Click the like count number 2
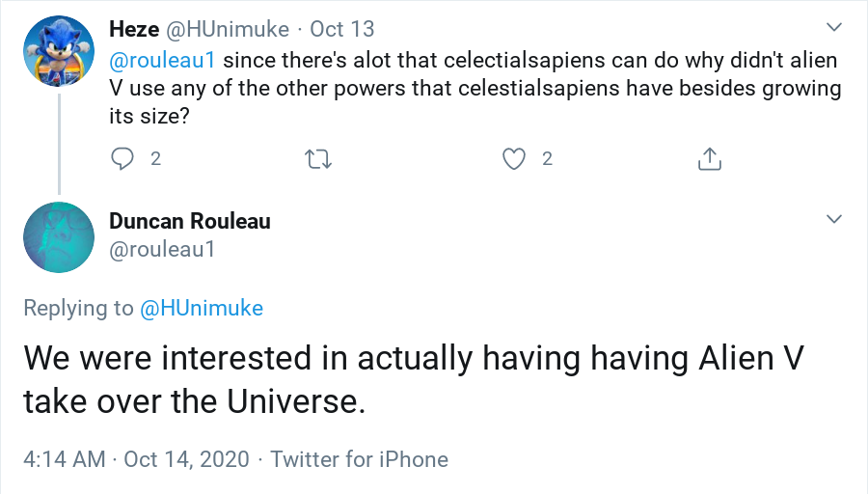This screenshot has height=494, width=868. [x=547, y=159]
